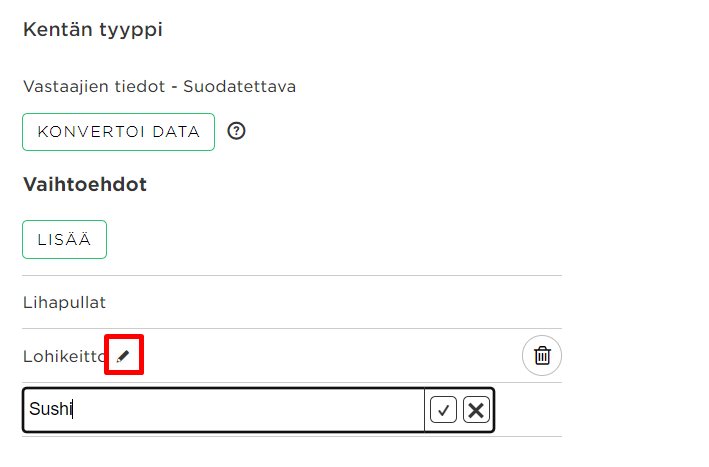Click the Kentän tyyppi heading
The width and height of the screenshot is (709, 467).
point(93,30)
